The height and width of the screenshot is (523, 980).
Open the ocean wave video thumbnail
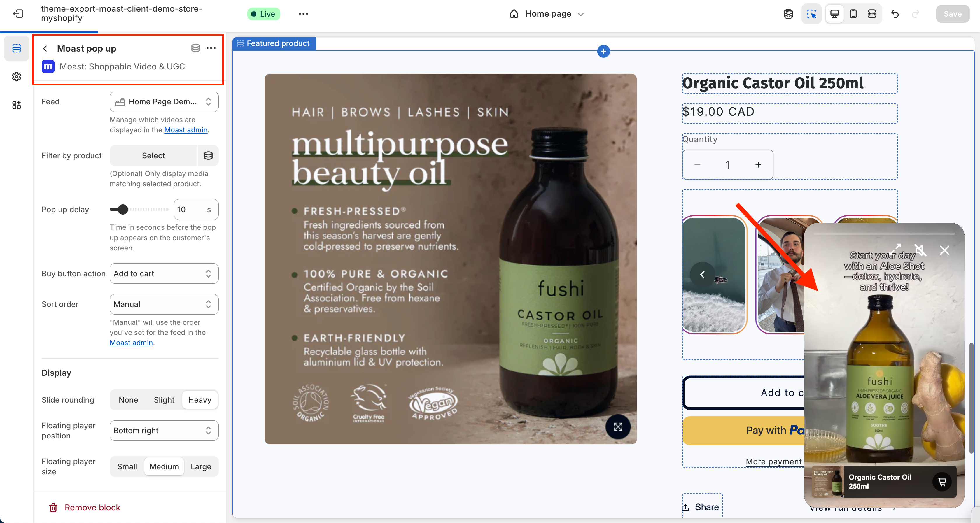coord(714,274)
